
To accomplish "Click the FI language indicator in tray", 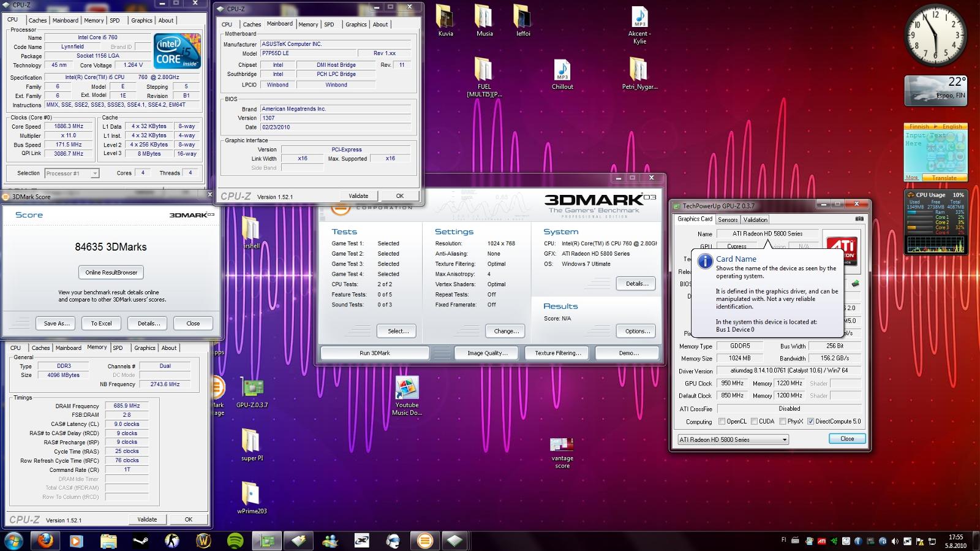I will 784,540.
